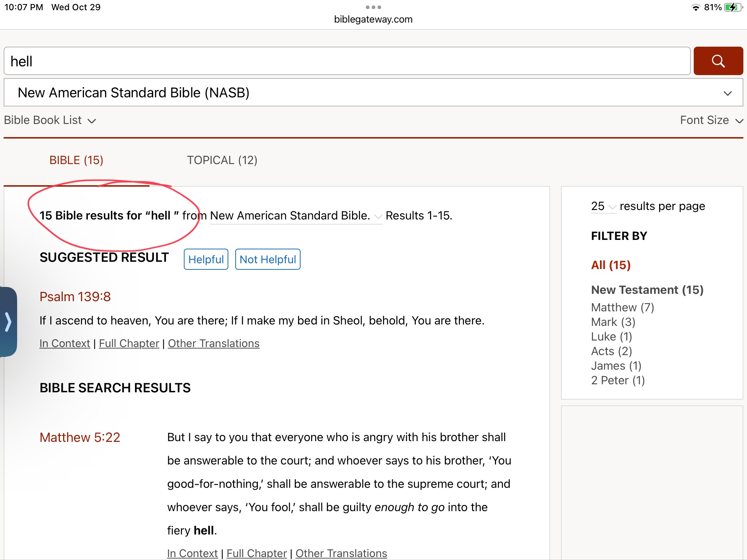Open the side panel arrow tab
The image size is (747, 560).
click(x=8, y=322)
